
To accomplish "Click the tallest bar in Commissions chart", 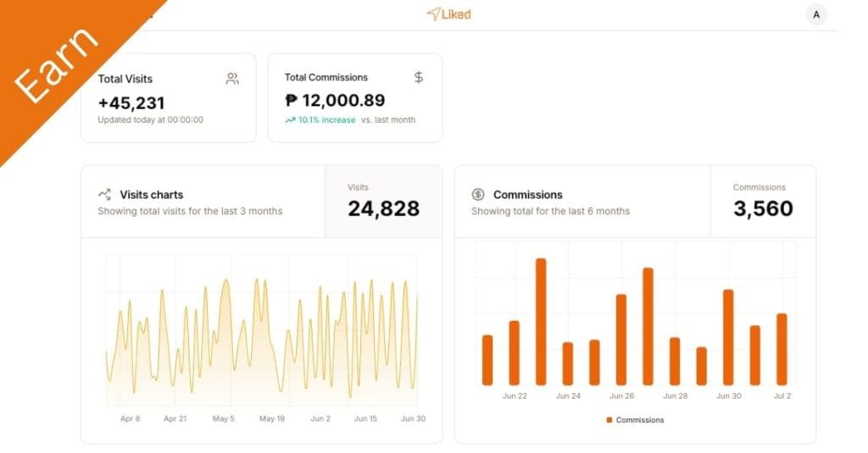I will tap(541, 322).
